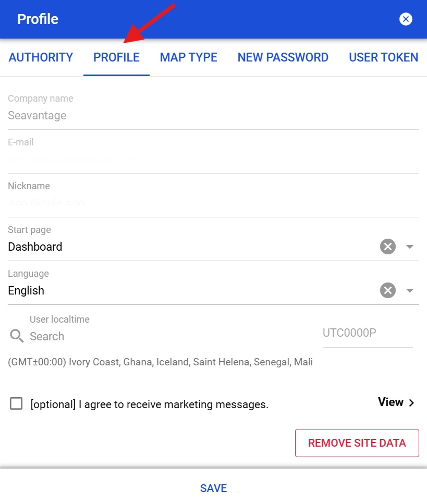Open the Map Type tab
The width and height of the screenshot is (427, 504).
[x=188, y=57]
